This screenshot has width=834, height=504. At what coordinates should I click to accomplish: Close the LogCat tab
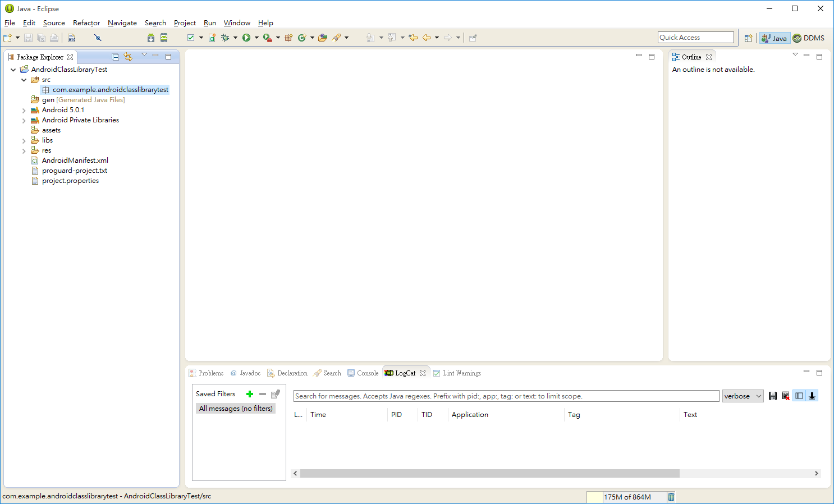point(423,373)
